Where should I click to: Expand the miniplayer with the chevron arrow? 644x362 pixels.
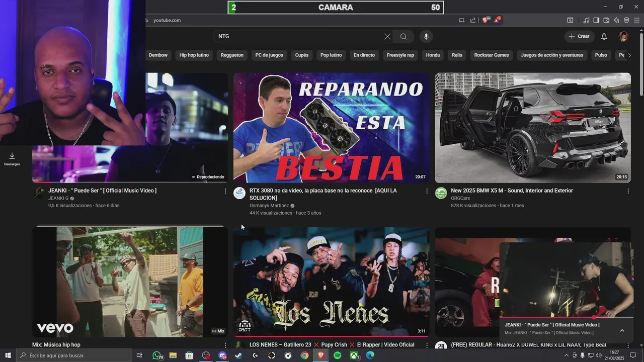coord(622,330)
